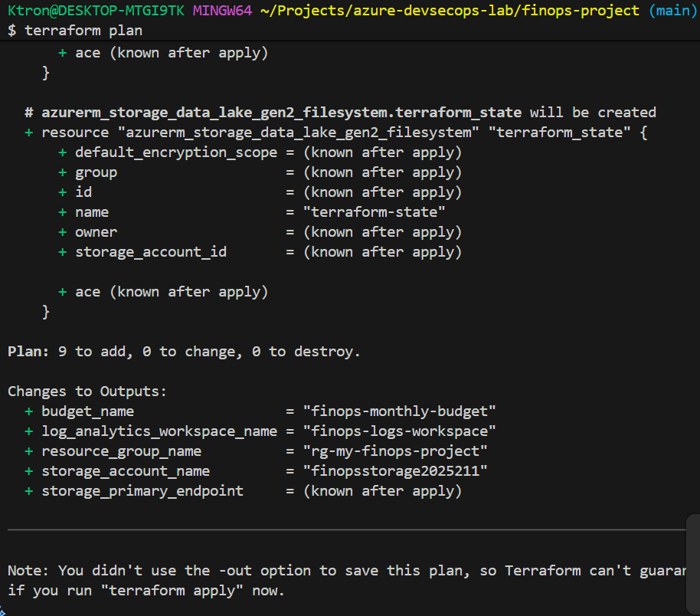Screen dimensions: 700x616
Task: Click the Ktron@DESKTOP-MTGI9TK username text
Action: (96, 11)
